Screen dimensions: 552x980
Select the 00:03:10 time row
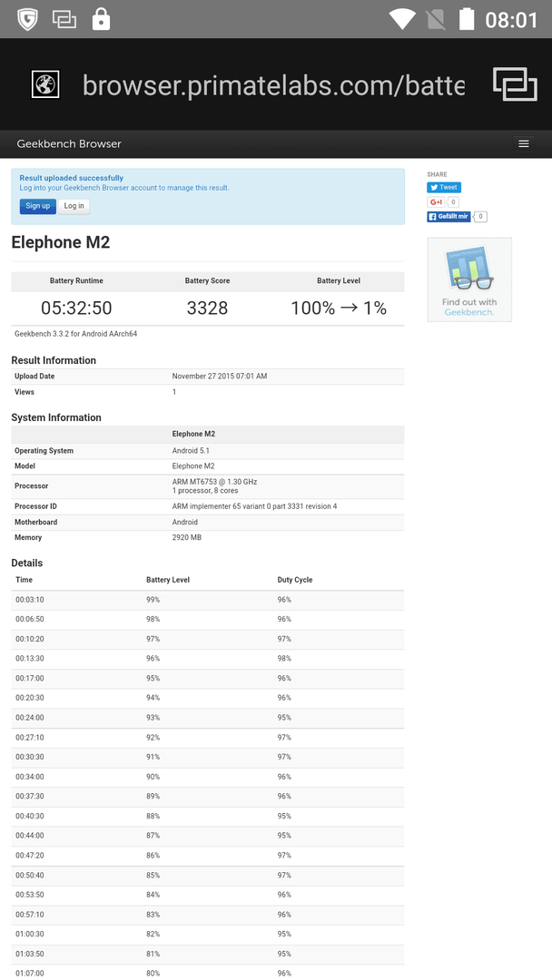click(208, 600)
